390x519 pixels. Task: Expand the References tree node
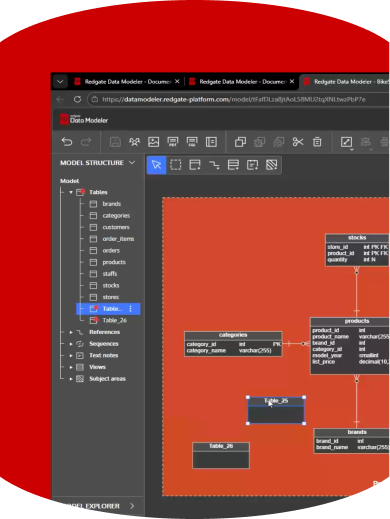[x=71, y=332]
